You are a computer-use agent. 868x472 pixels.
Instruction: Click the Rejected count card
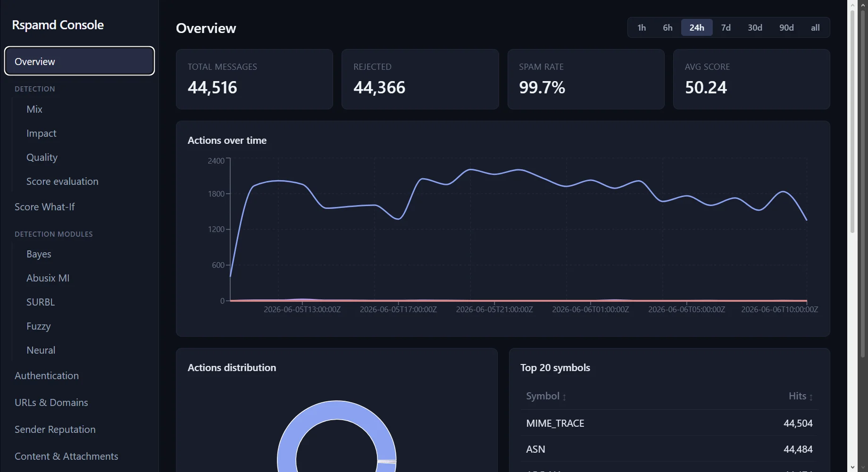pyautogui.click(x=420, y=79)
